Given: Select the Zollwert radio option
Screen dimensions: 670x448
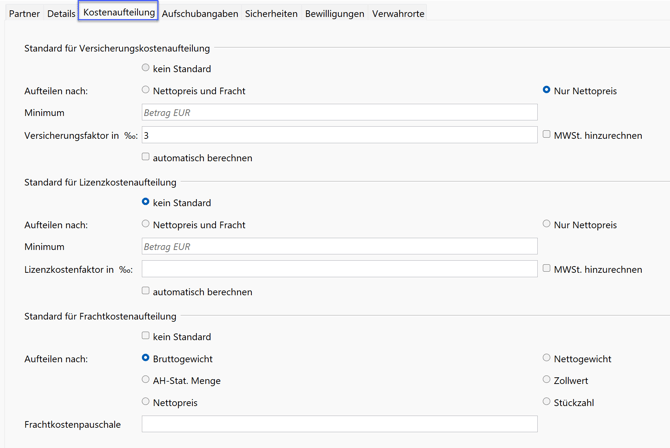Looking at the screenshot, I should 547,380.
